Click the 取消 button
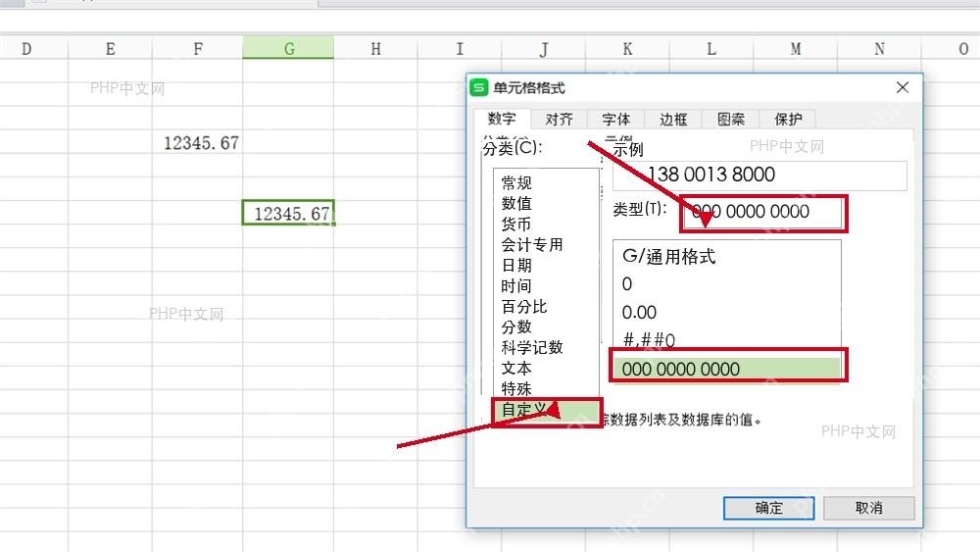The image size is (980, 552). (868, 508)
